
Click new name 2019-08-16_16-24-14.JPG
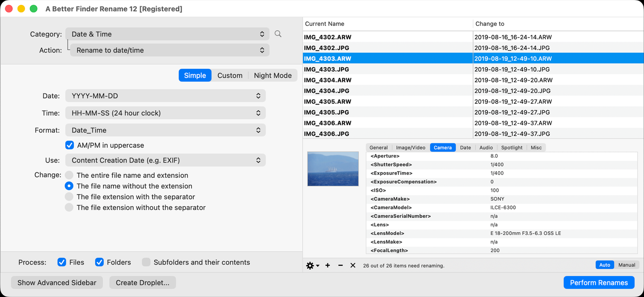pos(512,48)
